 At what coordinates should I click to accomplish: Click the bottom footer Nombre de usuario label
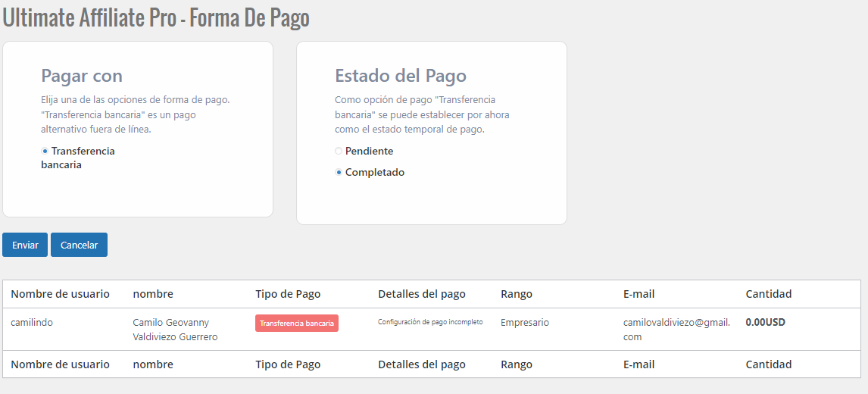point(60,364)
